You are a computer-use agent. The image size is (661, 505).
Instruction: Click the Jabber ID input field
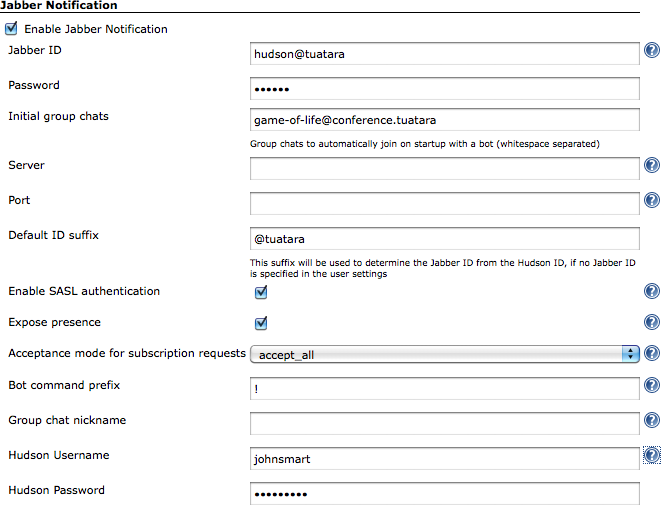click(445, 54)
